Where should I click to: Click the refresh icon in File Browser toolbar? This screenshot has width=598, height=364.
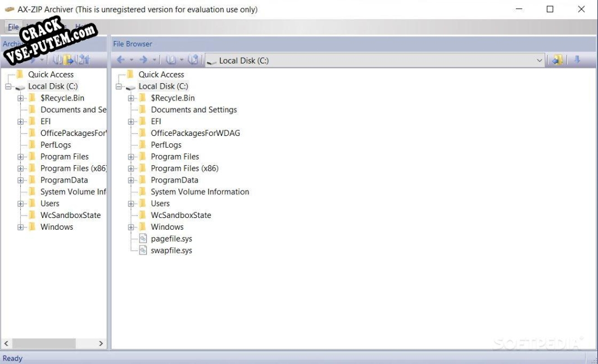point(193,60)
